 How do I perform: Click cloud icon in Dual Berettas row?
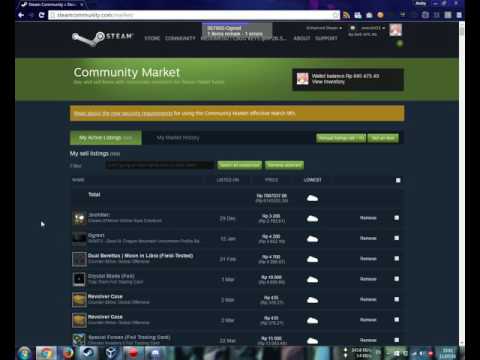point(312,259)
